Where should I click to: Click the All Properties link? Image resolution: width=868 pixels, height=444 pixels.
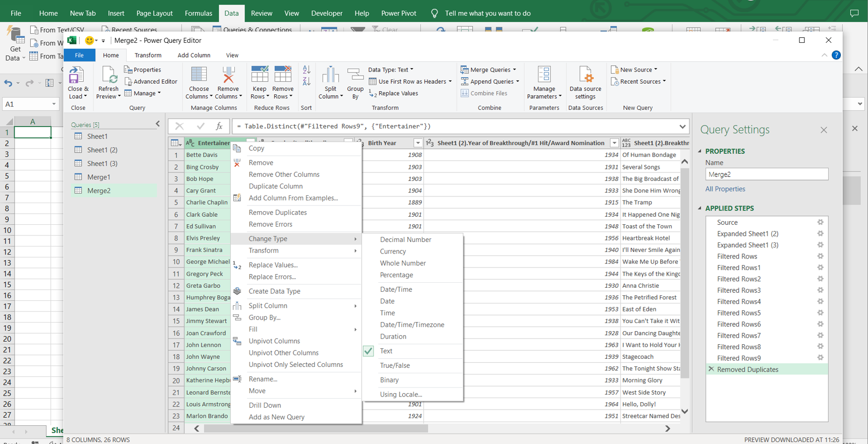pyautogui.click(x=725, y=189)
